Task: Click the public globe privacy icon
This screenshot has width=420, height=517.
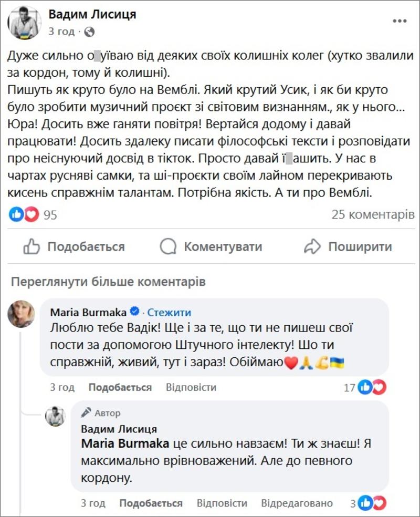Action: (x=89, y=32)
